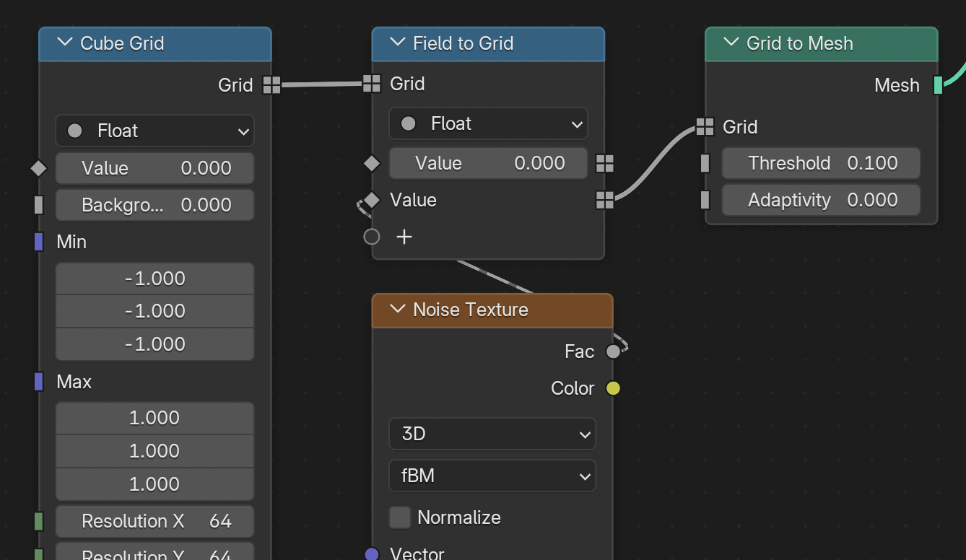Screen dimensions: 966x560
Task: Collapse the Grid to Mesh node
Action: pyautogui.click(x=731, y=43)
